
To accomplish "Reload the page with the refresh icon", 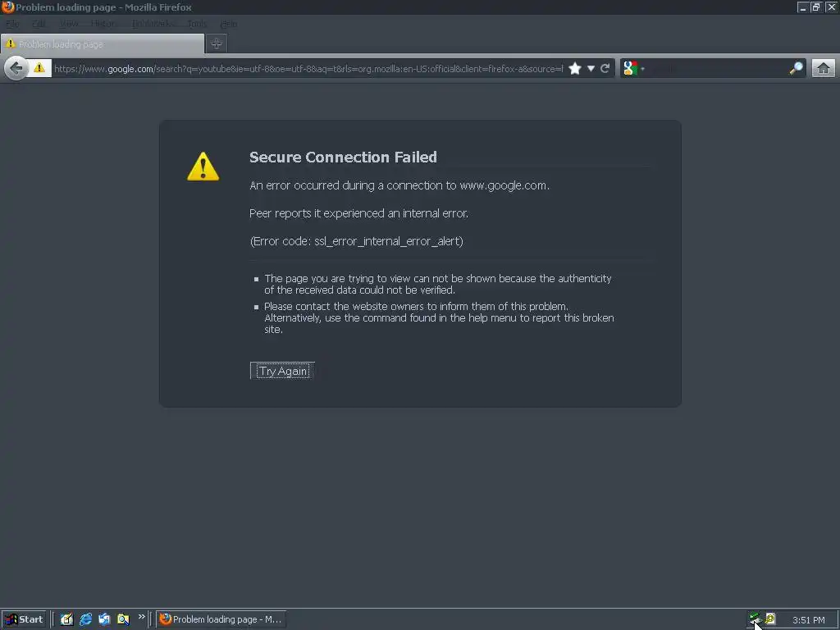I will 605,69.
